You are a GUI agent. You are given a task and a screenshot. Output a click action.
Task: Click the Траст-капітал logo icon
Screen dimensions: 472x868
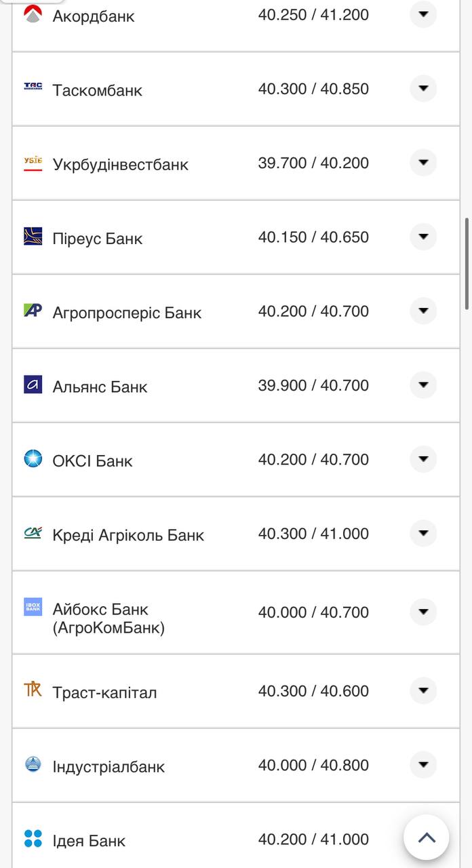tap(33, 690)
